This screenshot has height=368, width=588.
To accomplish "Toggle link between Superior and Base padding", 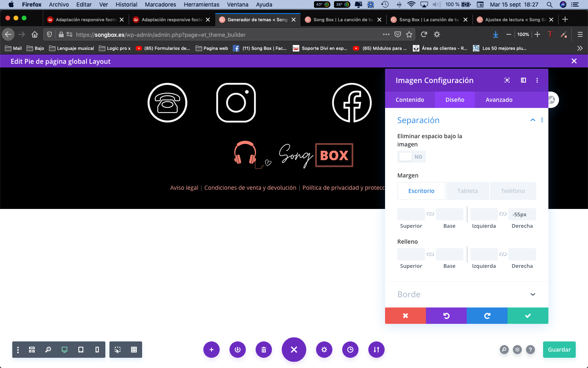I will click(x=430, y=254).
